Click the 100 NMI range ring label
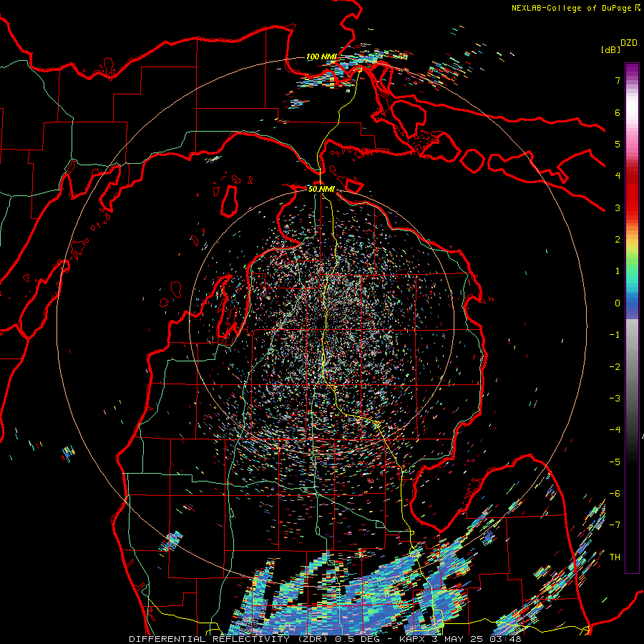Image resolution: width=644 pixels, height=644 pixels. point(321,57)
